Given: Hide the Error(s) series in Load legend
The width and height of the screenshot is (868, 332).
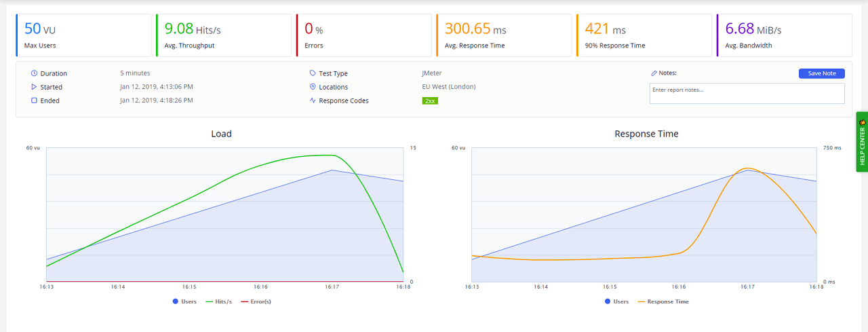Looking at the screenshot, I should (256, 301).
